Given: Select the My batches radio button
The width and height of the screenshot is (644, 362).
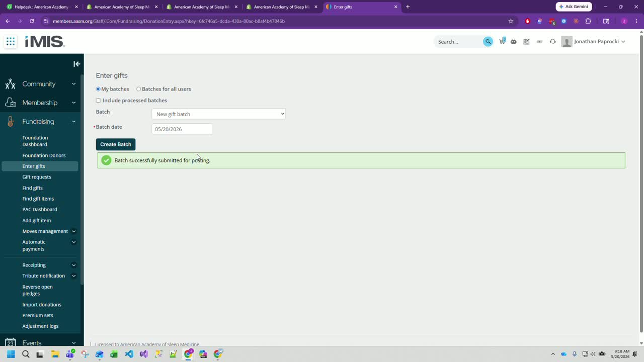Looking at the screenshot, I should (x=98, y=89).
